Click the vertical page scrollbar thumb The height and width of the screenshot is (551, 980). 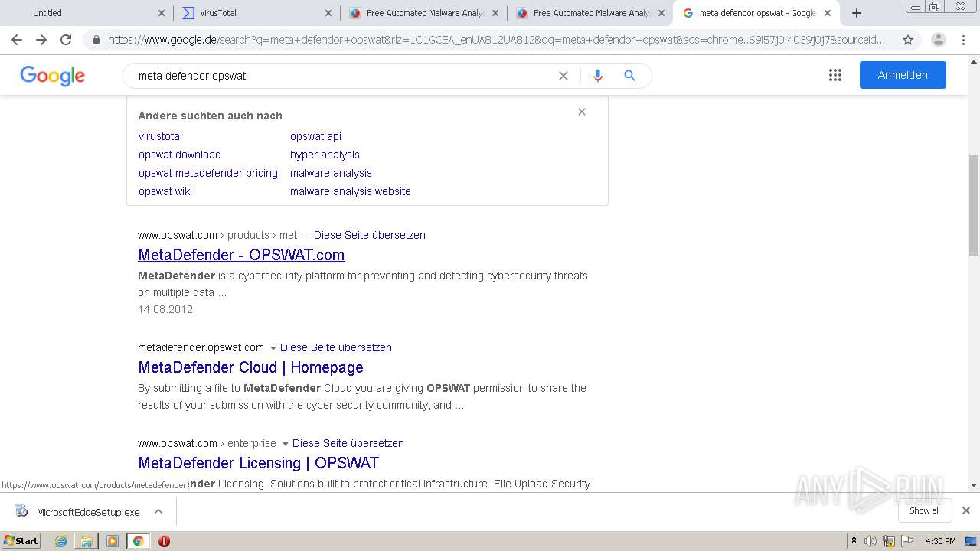point(974,204)
